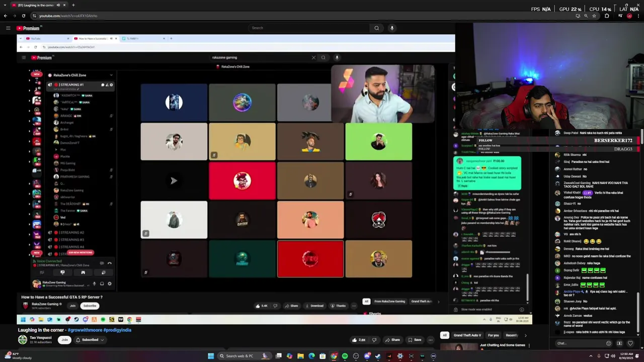Show more filter chips with arrow
Viewport: 644px width, 362px height.
click(x=525, y=335)
